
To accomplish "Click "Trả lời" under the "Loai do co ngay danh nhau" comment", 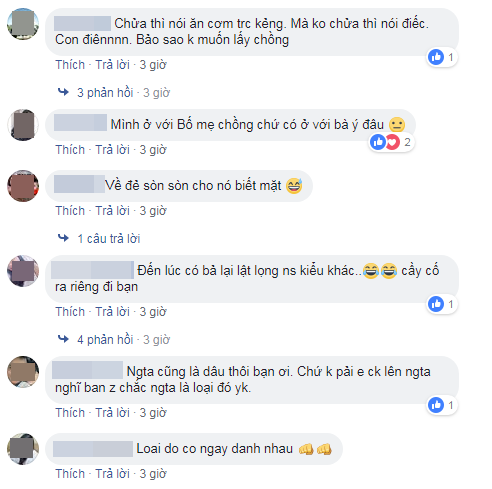I will tap(112, 473).
